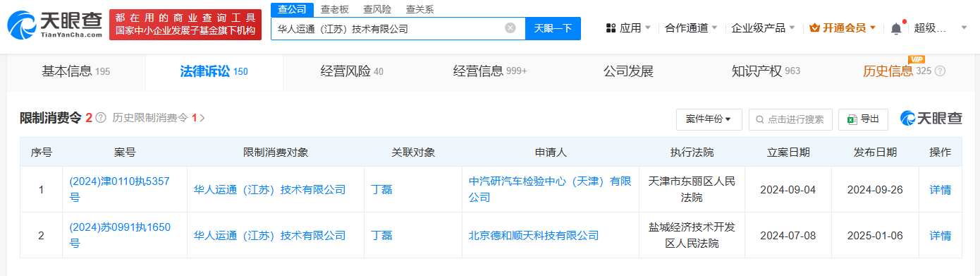The height and width of the screenshot is (276, 980).
Task: Switch to the 经营风险 tab
Action: (x=352, y=71)
